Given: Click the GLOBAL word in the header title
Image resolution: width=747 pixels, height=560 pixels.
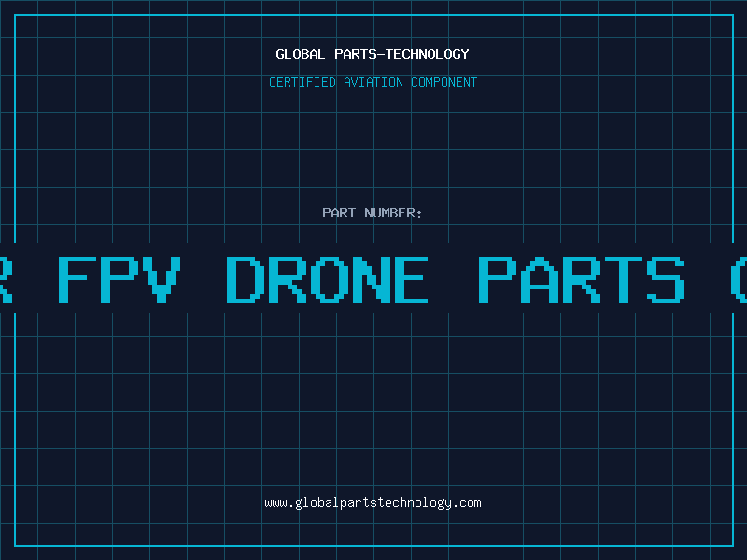Looking at the screenshot, I should (300, 54).
